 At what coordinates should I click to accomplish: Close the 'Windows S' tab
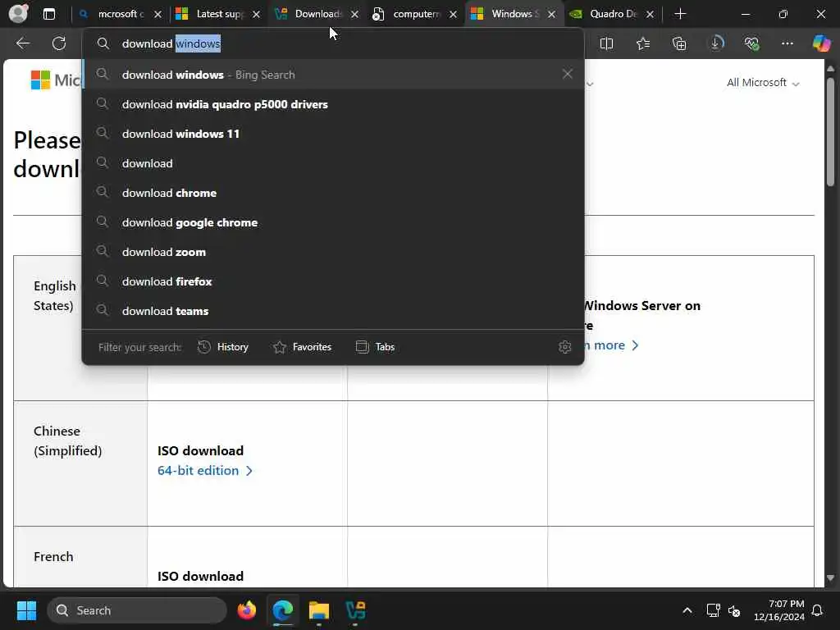tap(552, 15)
